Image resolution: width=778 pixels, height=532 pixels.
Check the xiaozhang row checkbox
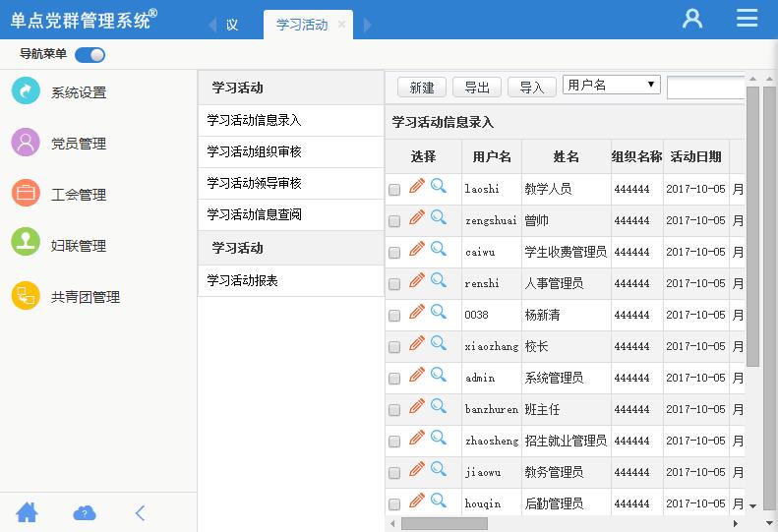tap(394, 347)
